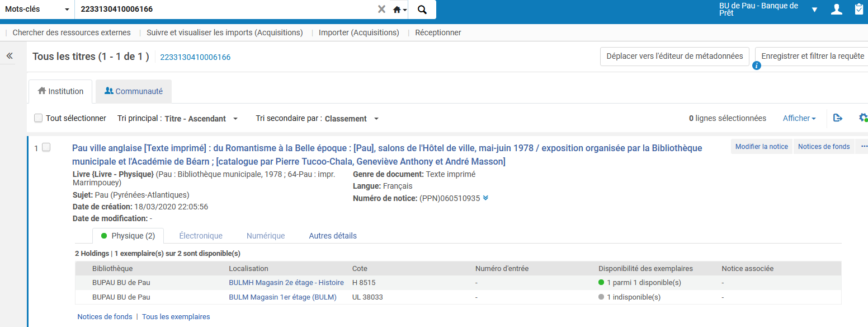Open the table settings gear icon

pos(863,118)
